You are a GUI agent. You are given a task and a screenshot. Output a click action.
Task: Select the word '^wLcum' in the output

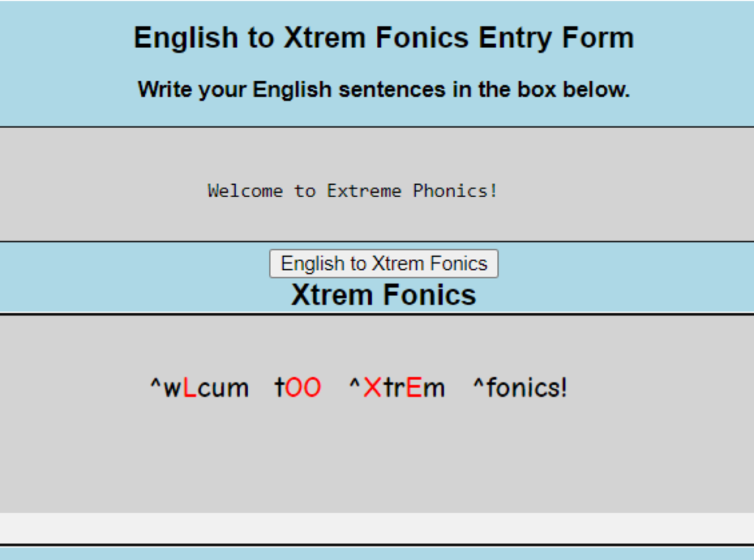coord(200,387)
